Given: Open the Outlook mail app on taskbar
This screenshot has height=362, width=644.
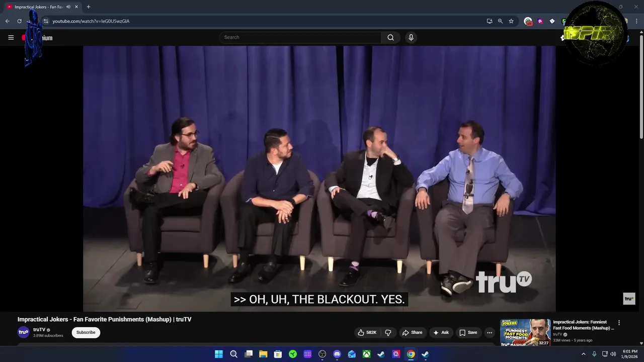Looking at the screenshot, I should pos(352,354).
